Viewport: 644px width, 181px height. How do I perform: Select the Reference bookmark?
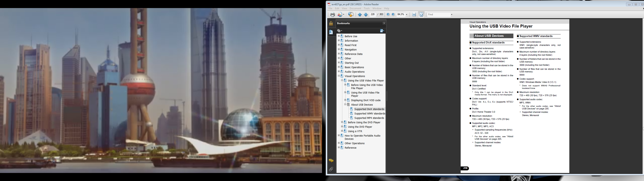[351, 148]
